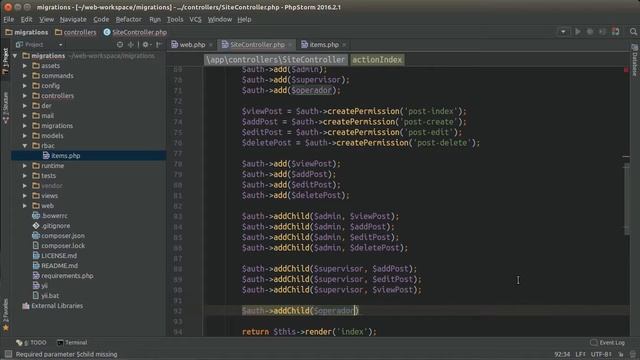Toggle the Project tool window side tab
This screenshot has width=640, height=360.
click(x=5, y=61)
